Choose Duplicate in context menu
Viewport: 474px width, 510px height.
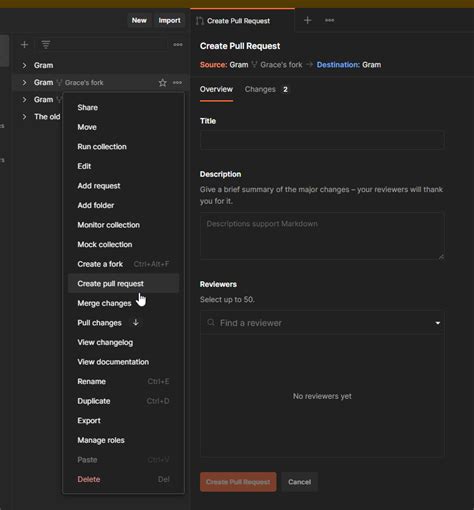[x=123, y=401]
